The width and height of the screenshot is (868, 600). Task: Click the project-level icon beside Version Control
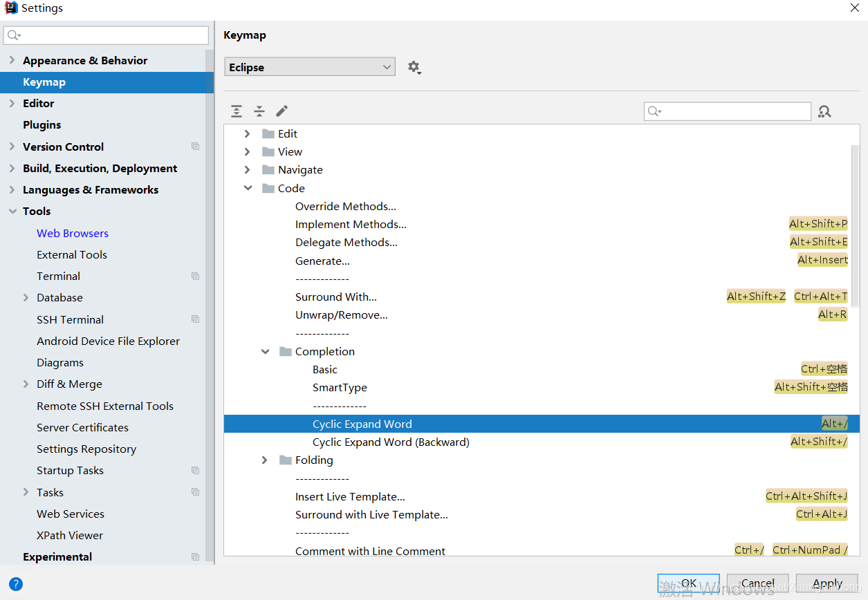point(196,147)
